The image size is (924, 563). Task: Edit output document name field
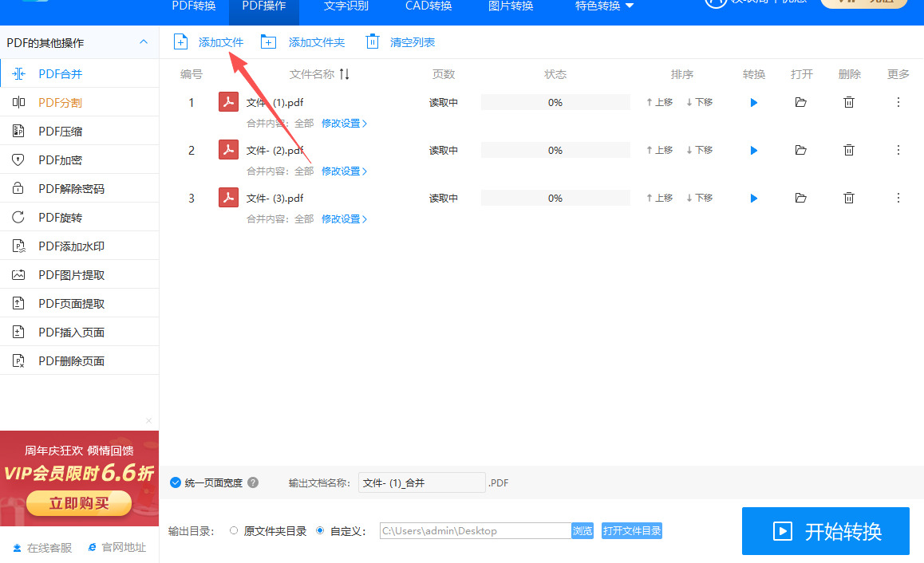click(x=422, y=482)
